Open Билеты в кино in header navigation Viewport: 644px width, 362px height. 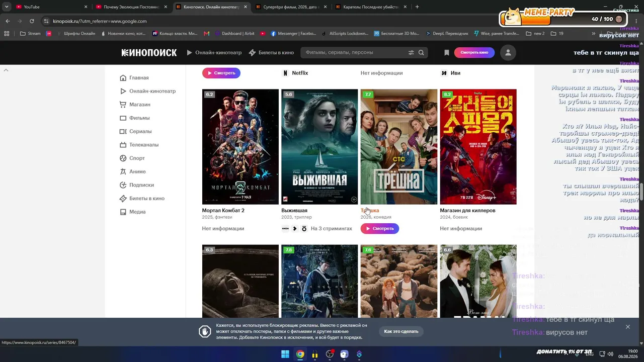pos(271,52)
